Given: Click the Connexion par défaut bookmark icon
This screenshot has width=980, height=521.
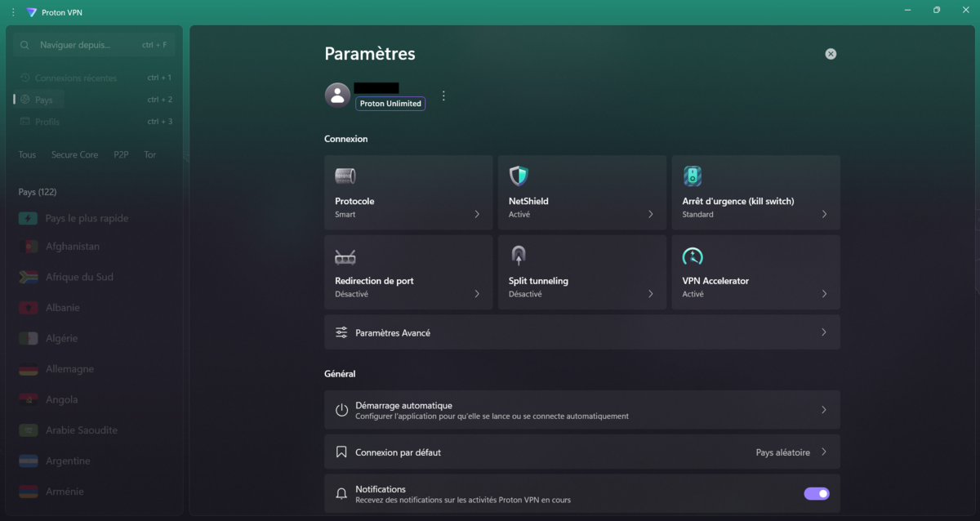Looking at the screenshot, I should (x=341, y=452).
